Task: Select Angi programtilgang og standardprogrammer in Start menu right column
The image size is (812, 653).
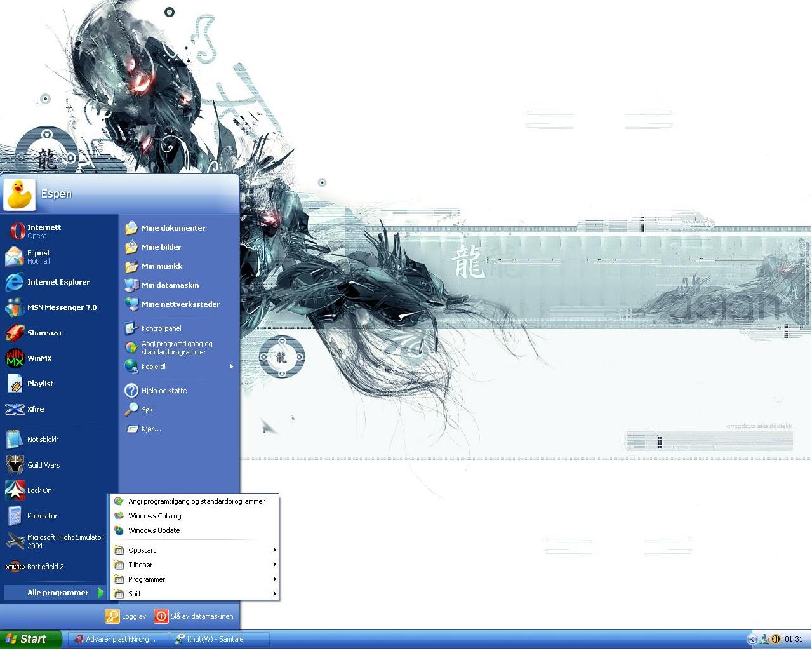Action: (179, 347)
